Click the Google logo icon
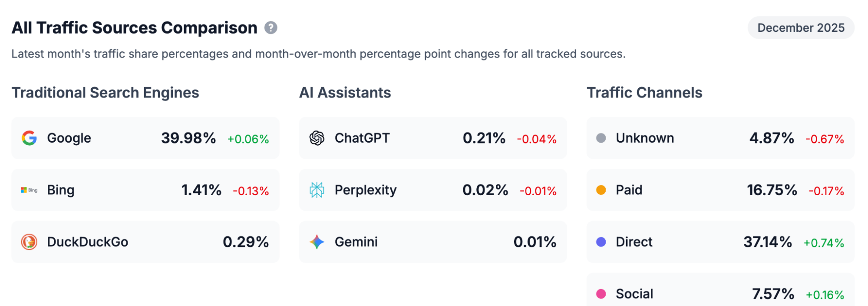868x306 pixels. (x=29, y=138)
